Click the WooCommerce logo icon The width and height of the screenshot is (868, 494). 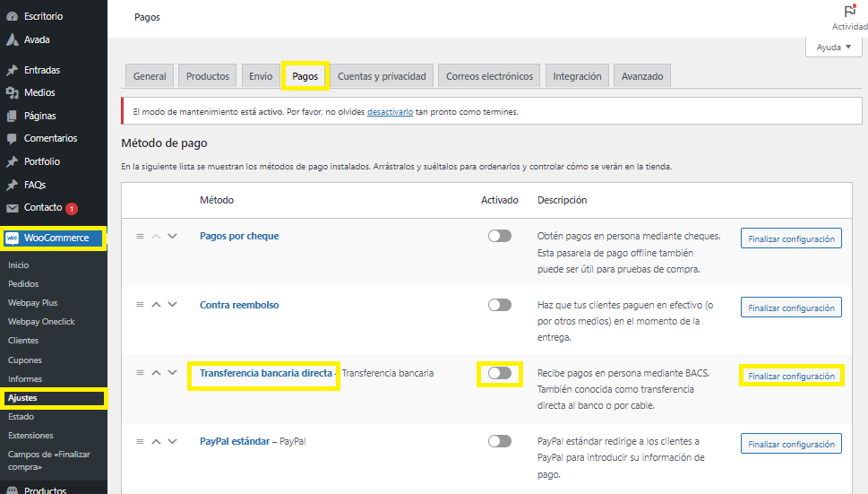tap(13, 238)
